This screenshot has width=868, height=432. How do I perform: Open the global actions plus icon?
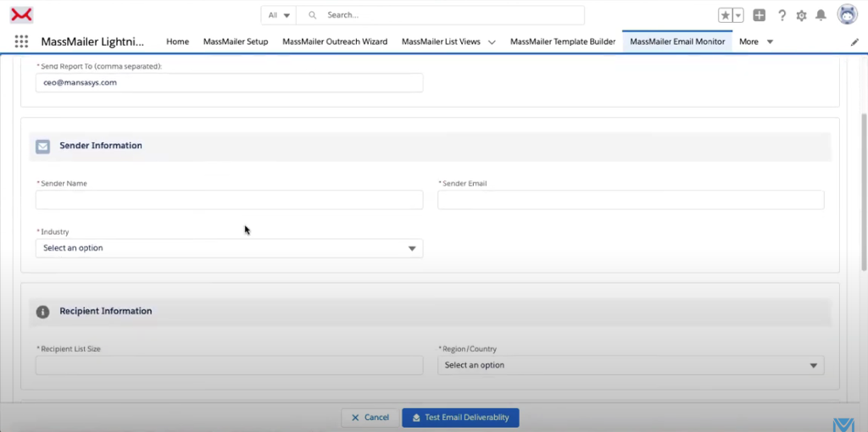[759, 15]
